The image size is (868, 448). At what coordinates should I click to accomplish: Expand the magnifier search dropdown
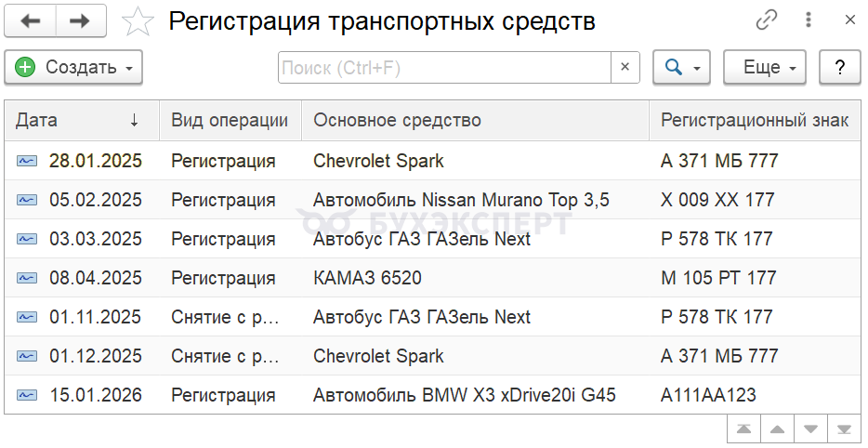681,67
